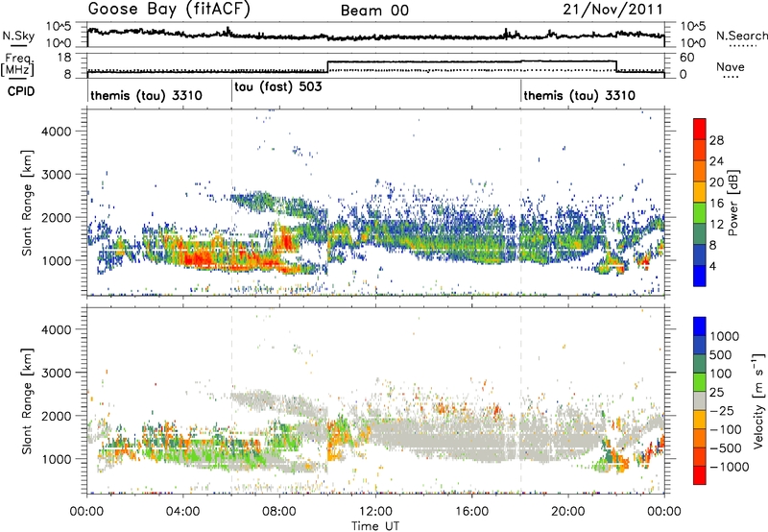
Task: Click the "20:00" time tick label
Action: point(567,512)
